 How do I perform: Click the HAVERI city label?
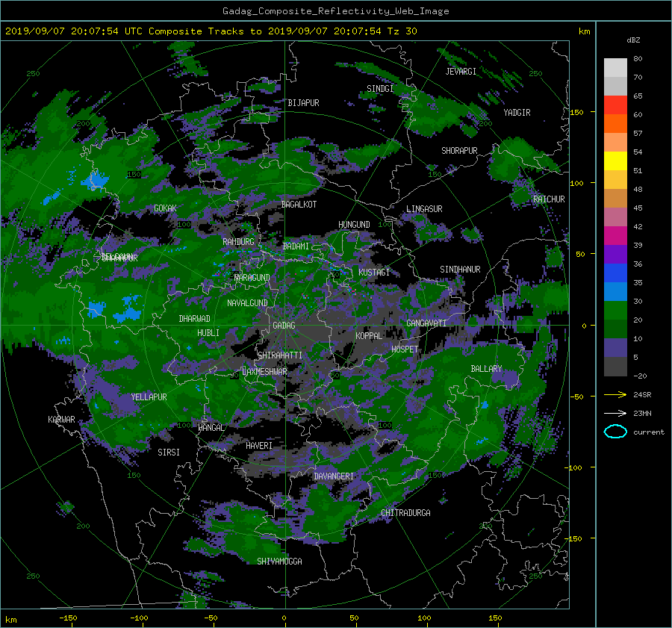[259, 447]
